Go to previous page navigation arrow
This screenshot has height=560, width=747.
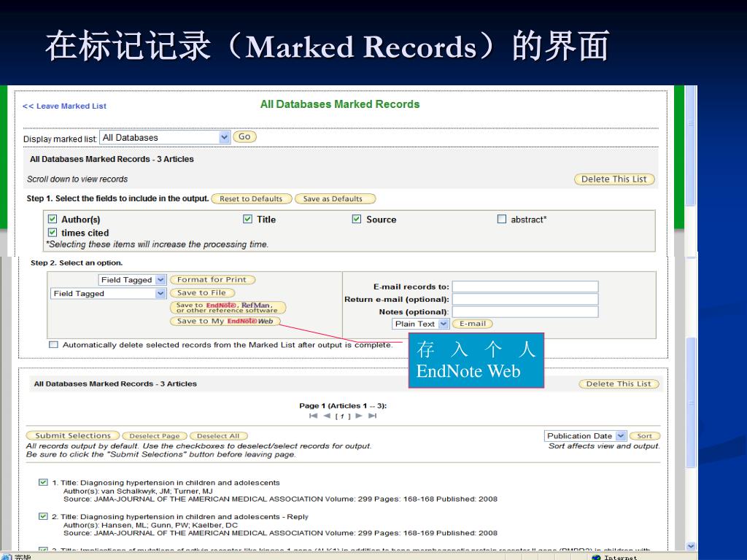pos(327,416)
